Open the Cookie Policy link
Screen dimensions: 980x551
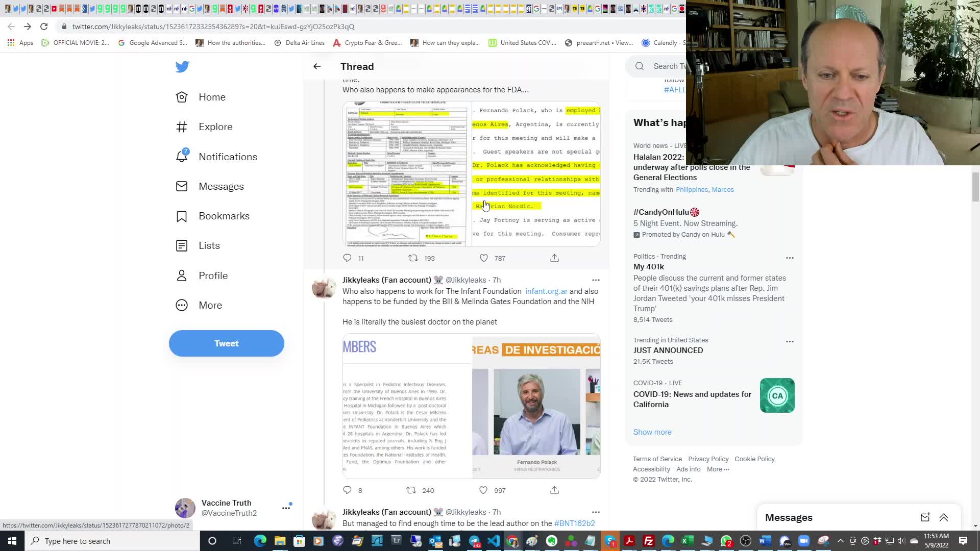point(754,459)
